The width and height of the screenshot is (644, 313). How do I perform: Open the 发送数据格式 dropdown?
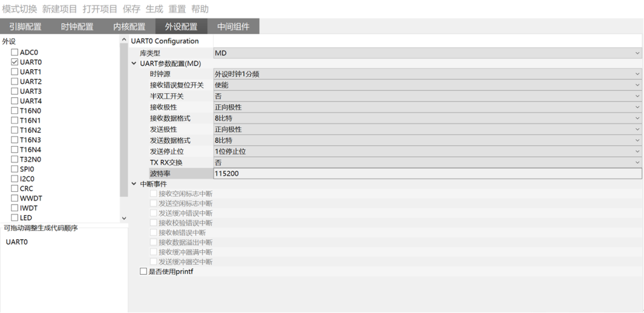pos(427,141)
